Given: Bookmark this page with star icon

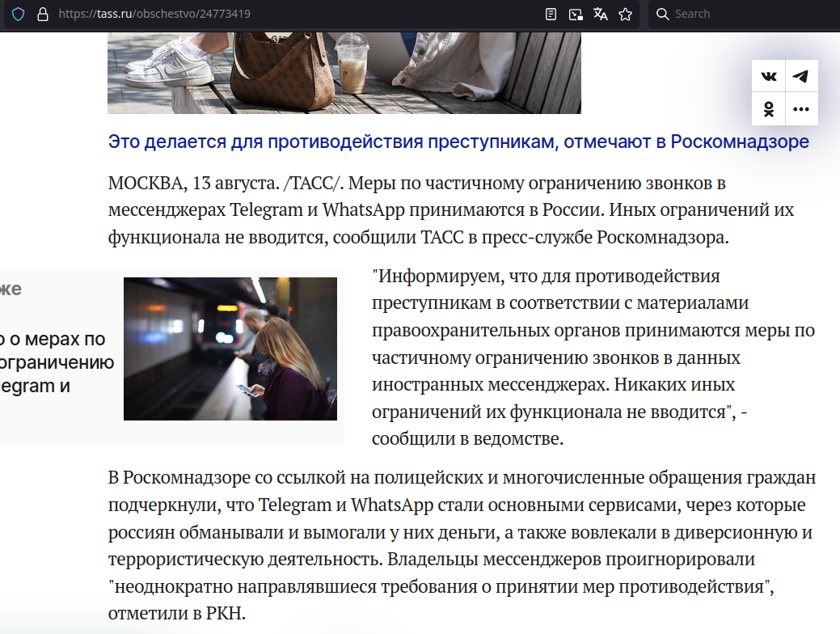Looking at the screenshot, I should point(625,14).
